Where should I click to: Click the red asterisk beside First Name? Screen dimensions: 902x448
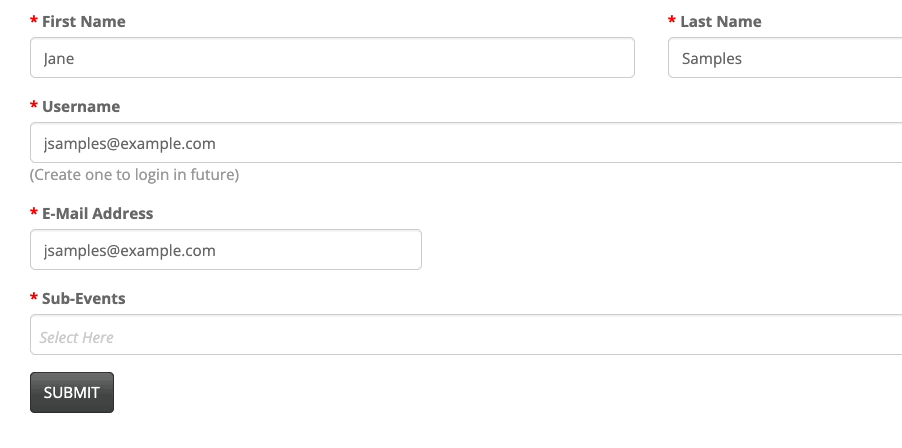point(34,22)
